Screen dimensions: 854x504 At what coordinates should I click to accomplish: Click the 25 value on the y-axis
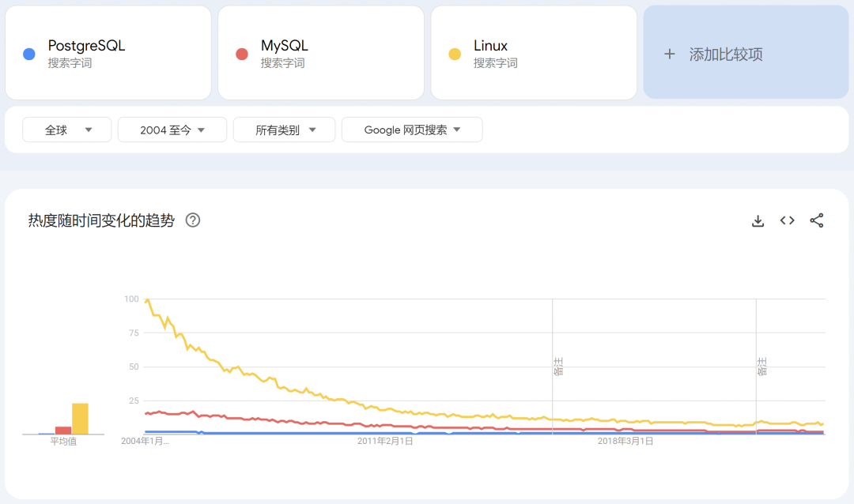coord(134,401)
